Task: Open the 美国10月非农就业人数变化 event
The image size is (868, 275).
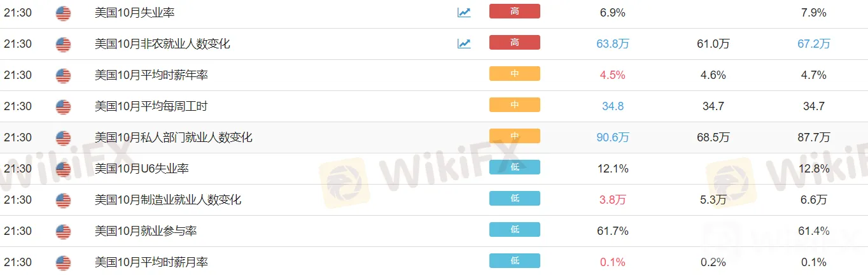Action: click(162, 44)
